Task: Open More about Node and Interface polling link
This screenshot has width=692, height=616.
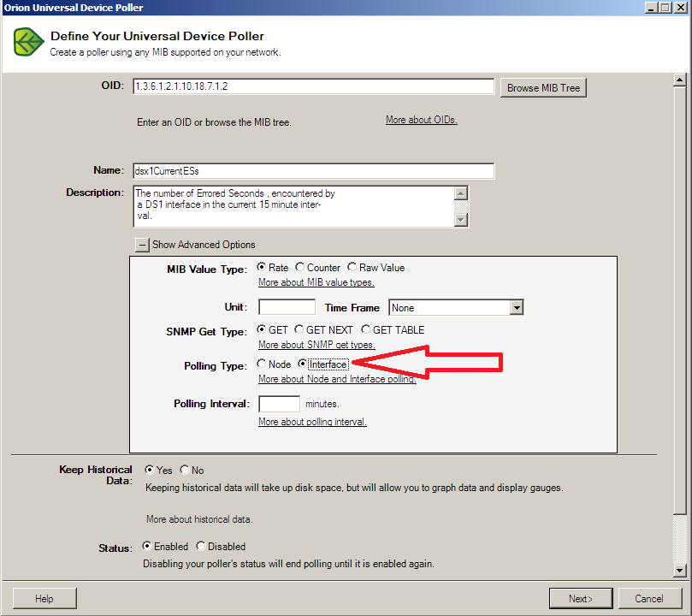Action: [337, 379]
